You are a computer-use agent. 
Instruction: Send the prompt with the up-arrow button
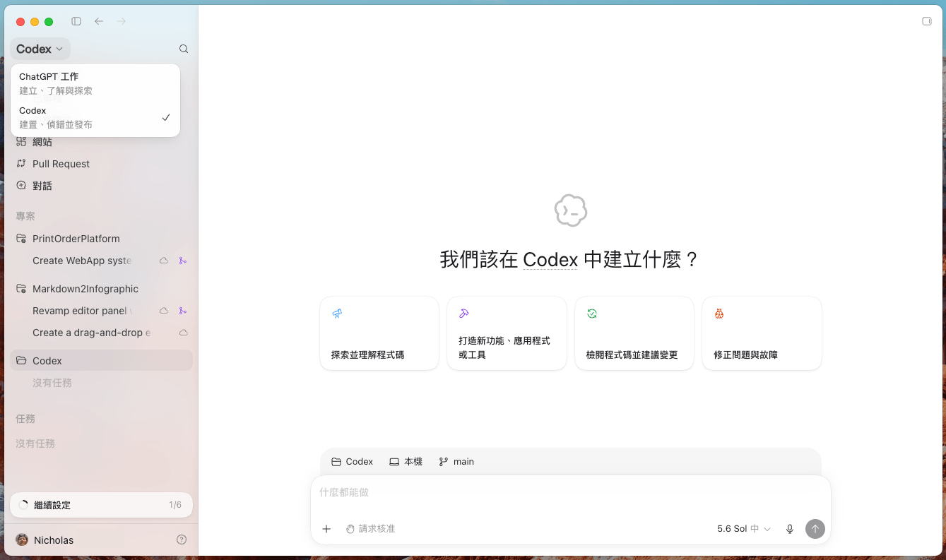click(815, 529)
